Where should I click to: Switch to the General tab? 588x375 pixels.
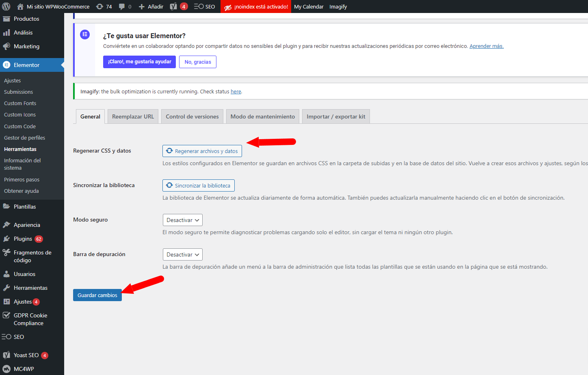pos(90,116)
